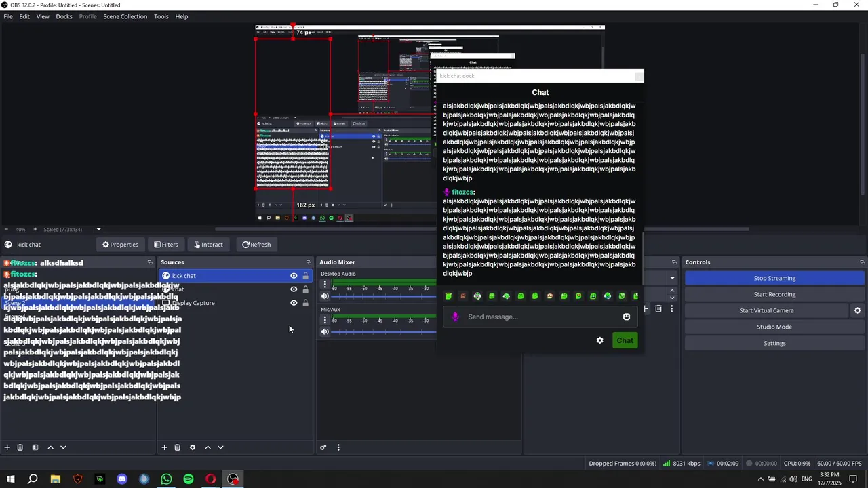The width and height of the screenshot is (868, 488).
Task: Open the File menu
Action: coord(8,16)
